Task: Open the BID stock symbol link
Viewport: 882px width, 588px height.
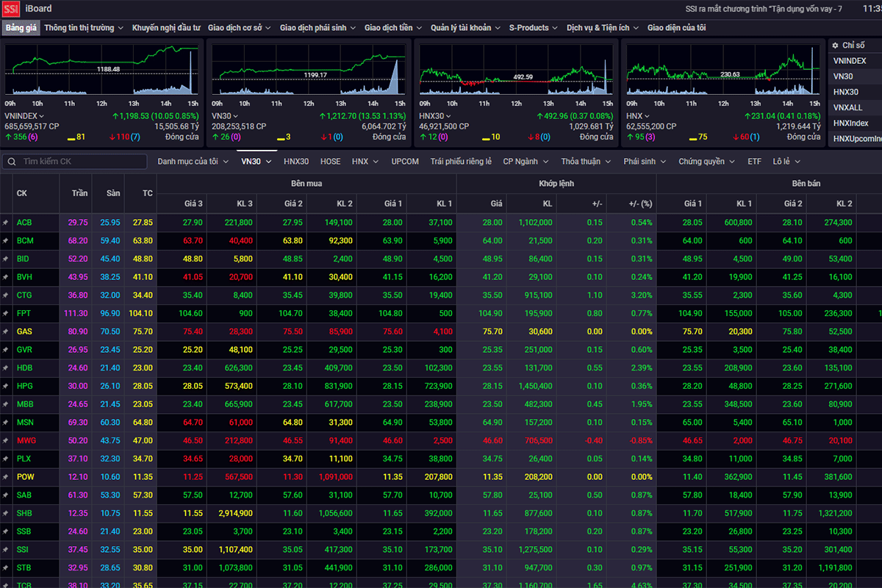Action: pyautogui.click(x=24, y=259)
